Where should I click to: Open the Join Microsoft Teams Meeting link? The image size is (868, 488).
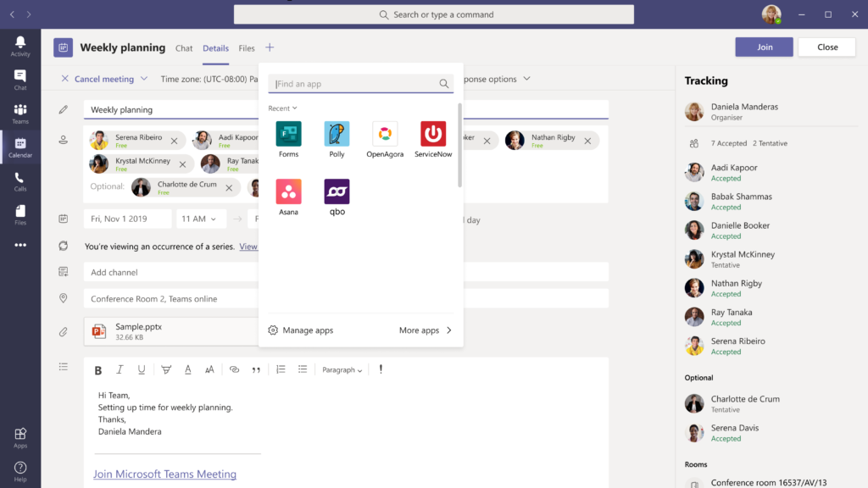click(x=164, y=474)
